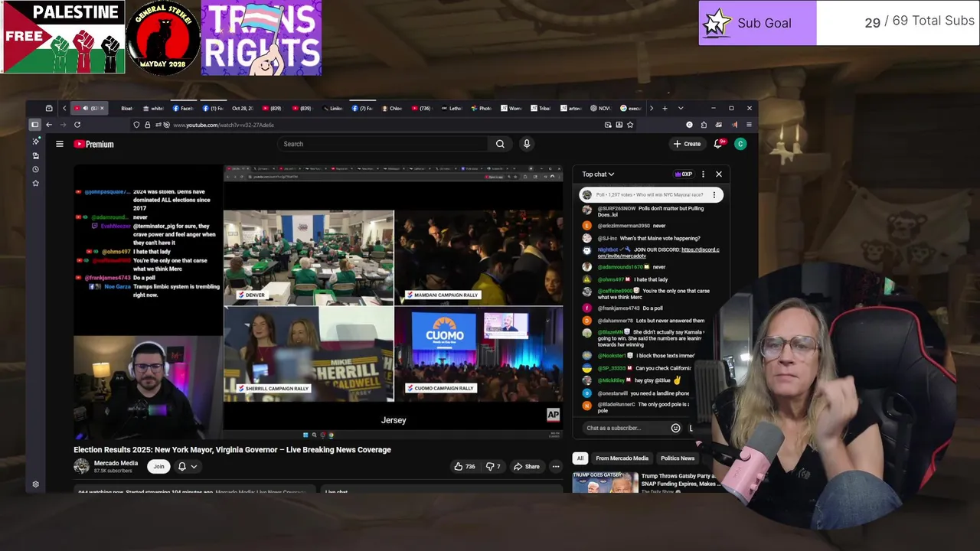The image size is (980, 551).
Task: Click the Join channel button
Action: [158, 466]
